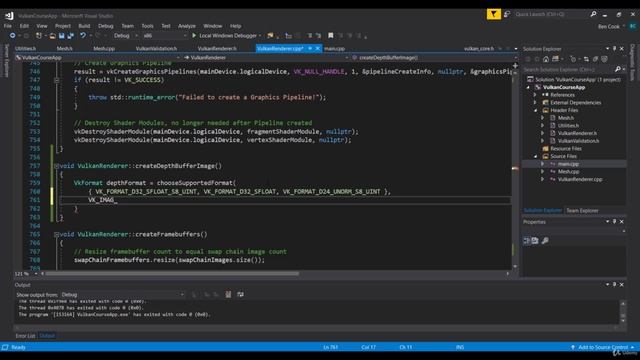This screenshot has height=360, width=640.
Task: Click the feedback icon beside notifications flag
Action: coord(507,14)
